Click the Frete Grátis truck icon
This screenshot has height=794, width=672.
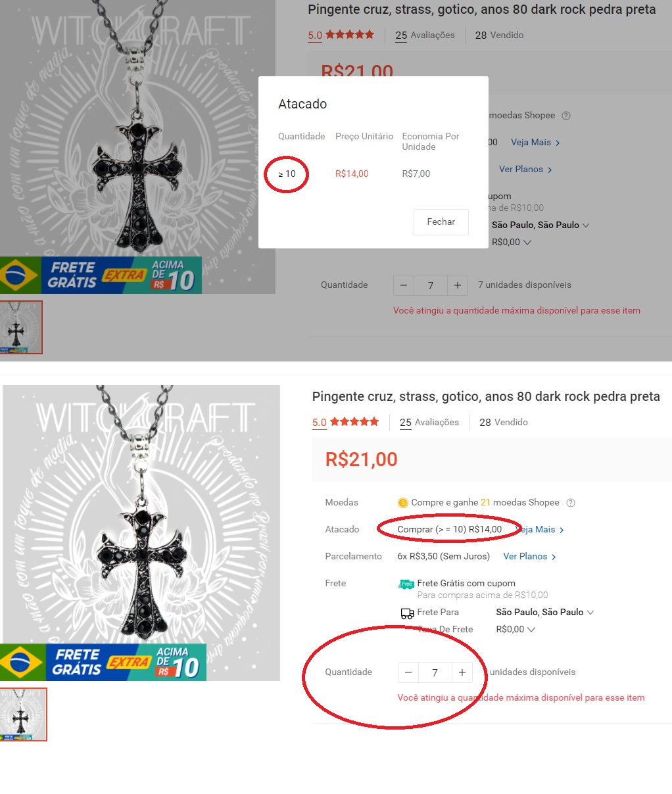406,584
